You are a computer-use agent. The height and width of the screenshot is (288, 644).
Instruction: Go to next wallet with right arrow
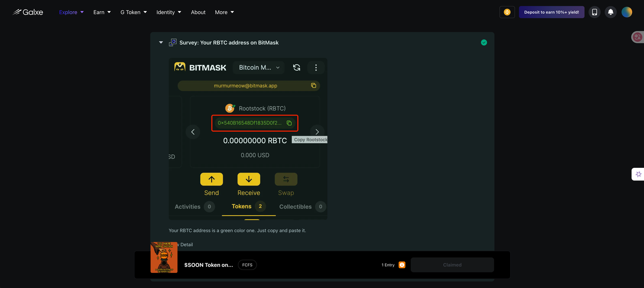point(317,132)
